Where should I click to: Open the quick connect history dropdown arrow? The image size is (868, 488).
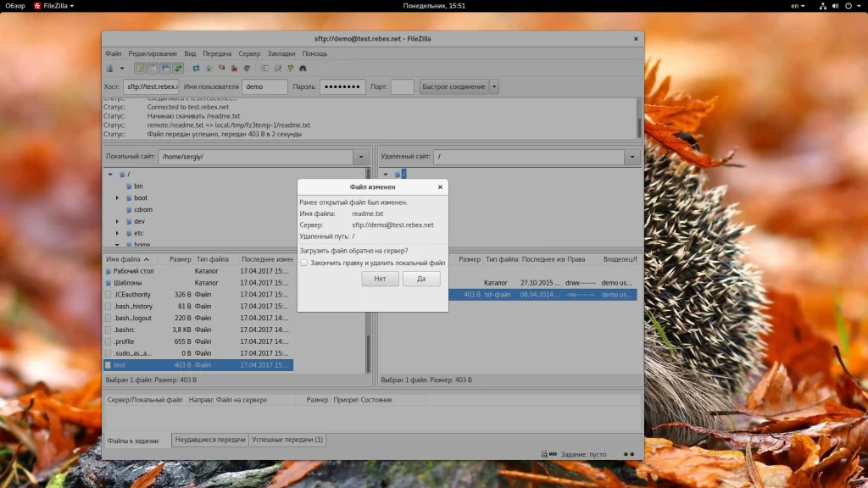click(x=494, y=86)
